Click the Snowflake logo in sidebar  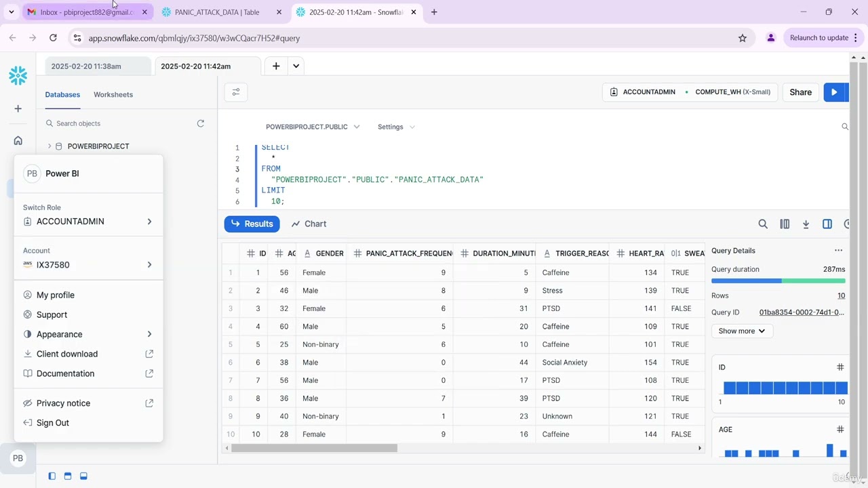coord(18,75)
